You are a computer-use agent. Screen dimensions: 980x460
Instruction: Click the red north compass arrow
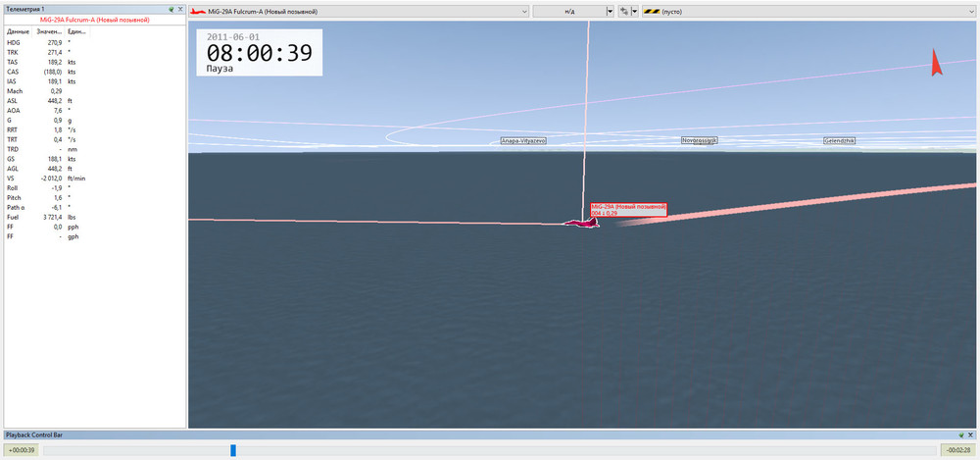tap(936, 63)
